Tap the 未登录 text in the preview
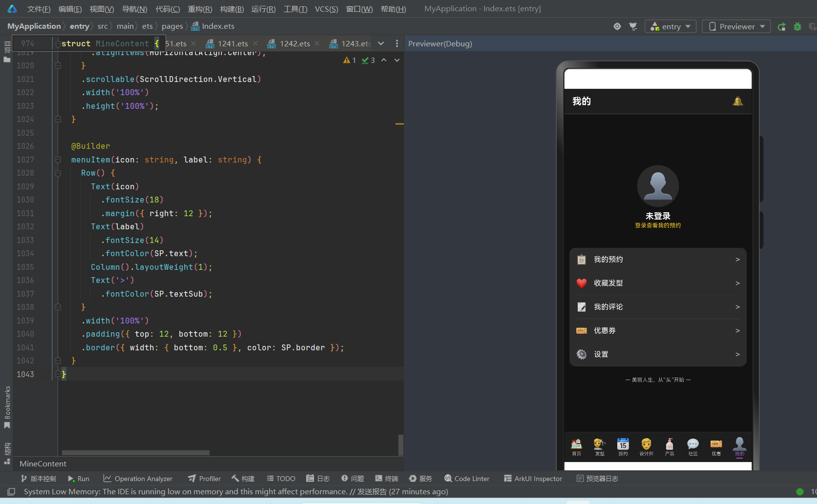The height and width of the screenshot is (504, 817). (658, 216)
